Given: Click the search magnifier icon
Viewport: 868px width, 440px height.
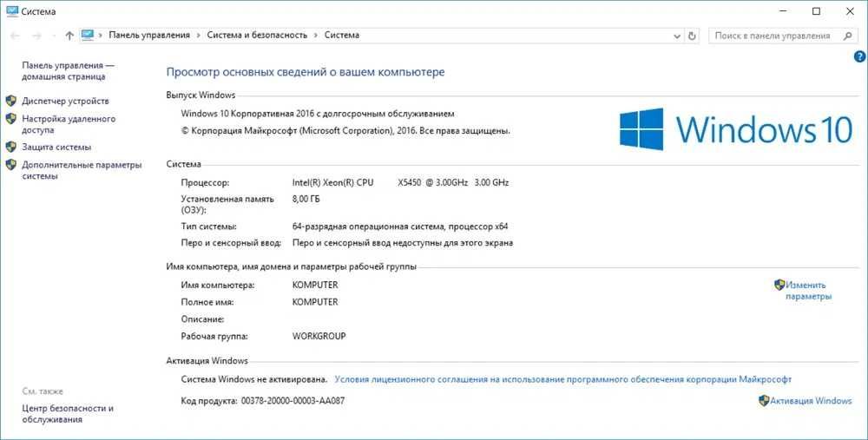Looking at the screenshot, I should [847, 36].
